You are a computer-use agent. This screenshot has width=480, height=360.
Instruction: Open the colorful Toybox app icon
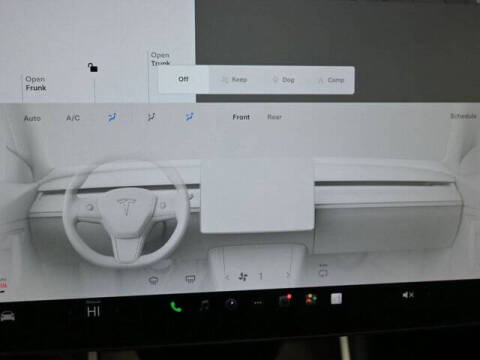click(311, 299)
